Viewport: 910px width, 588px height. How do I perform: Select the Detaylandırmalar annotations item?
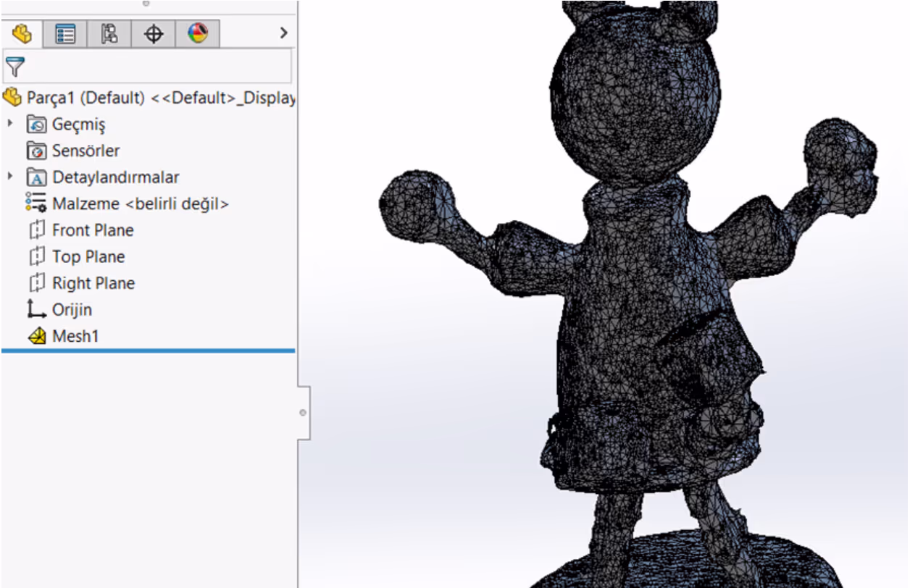point(115,177)
